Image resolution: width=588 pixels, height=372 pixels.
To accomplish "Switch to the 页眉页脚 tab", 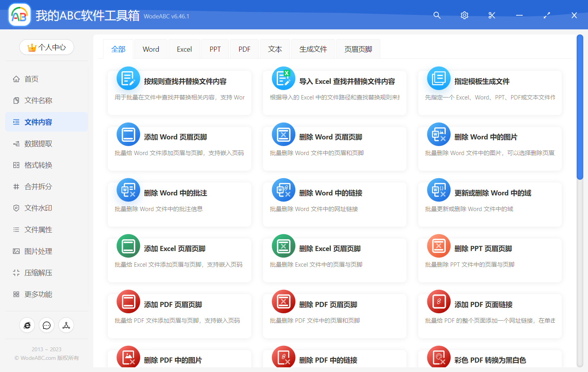I will (x=358, y=49).
